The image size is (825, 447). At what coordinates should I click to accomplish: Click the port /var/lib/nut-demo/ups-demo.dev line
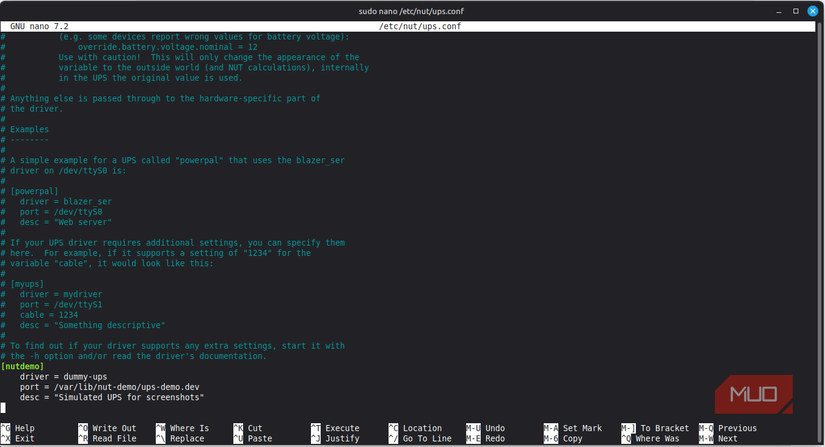coord(109,387)
